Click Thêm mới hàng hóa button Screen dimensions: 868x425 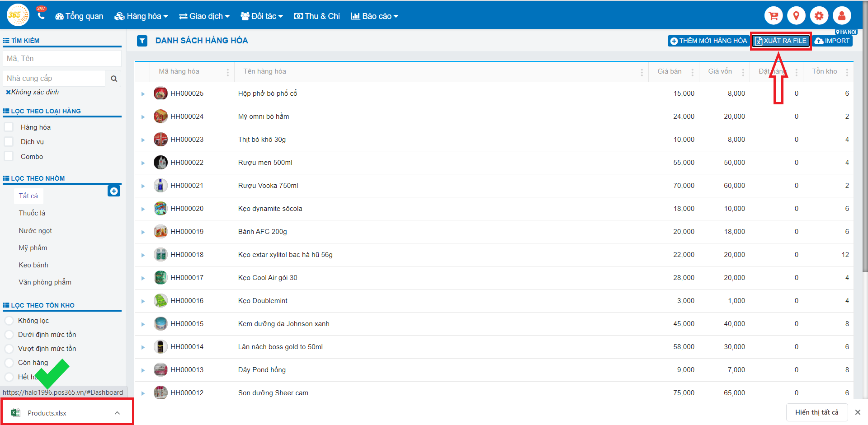pos(708,41)
